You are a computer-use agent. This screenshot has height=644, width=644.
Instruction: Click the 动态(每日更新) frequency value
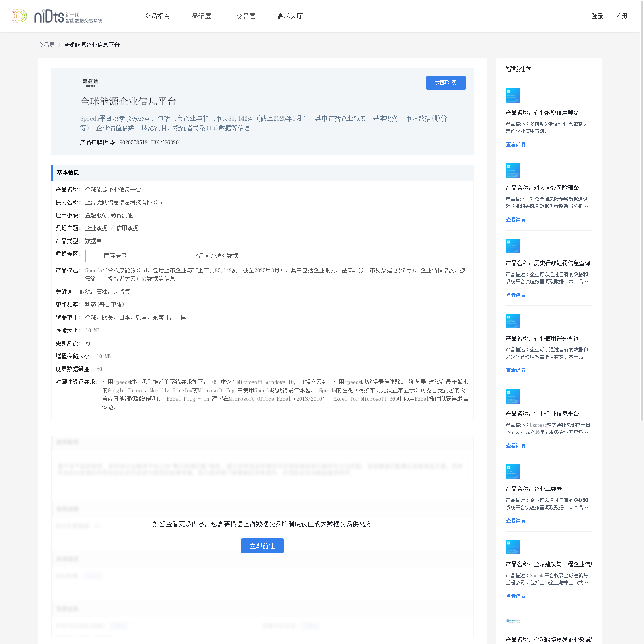point(104,305)
